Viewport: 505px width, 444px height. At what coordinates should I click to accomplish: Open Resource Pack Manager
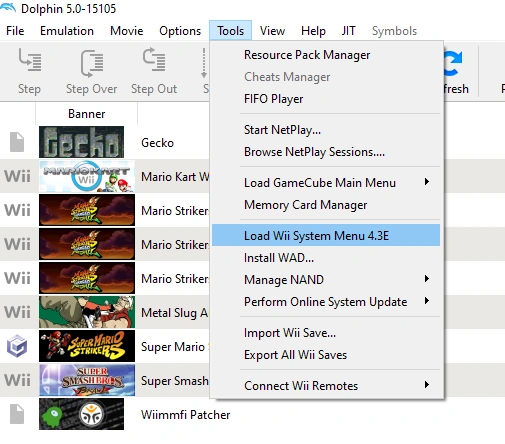(x=326, y=55)
